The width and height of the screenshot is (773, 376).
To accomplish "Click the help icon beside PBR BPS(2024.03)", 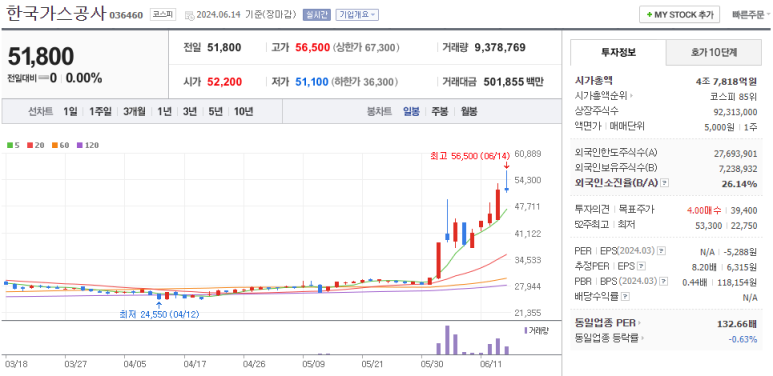I will (664, 282).
